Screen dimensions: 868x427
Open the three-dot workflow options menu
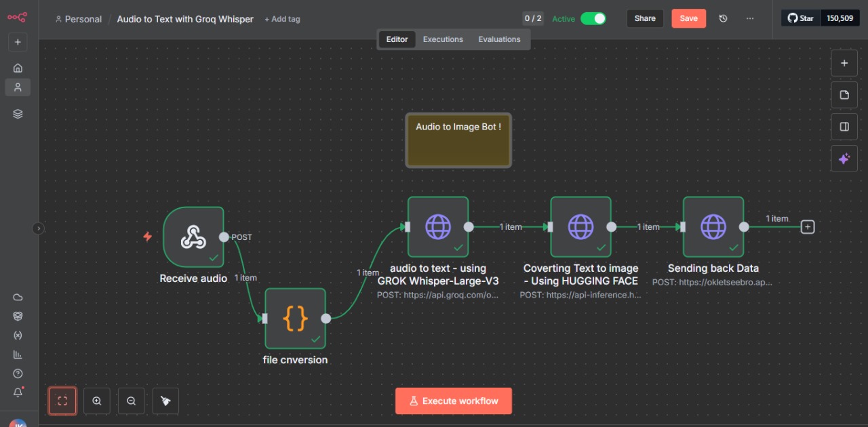pos(749,18)
